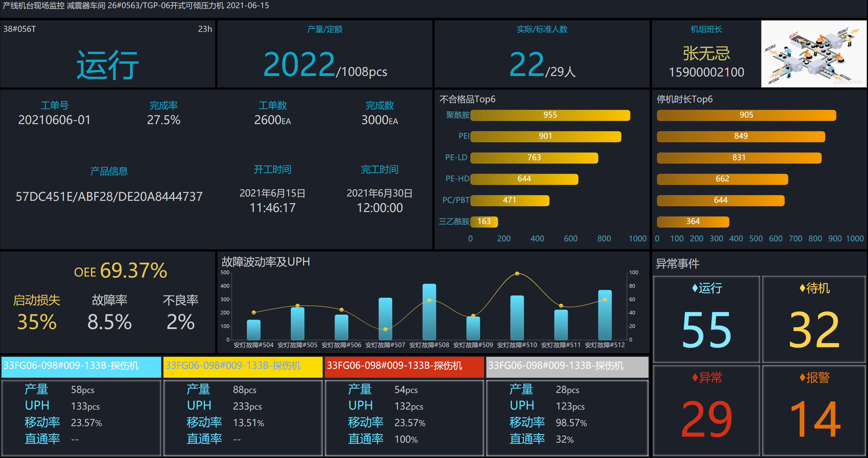Click the chart bar for 安灯故障#507
Screen dimensions: 868x458
point(385,318)
